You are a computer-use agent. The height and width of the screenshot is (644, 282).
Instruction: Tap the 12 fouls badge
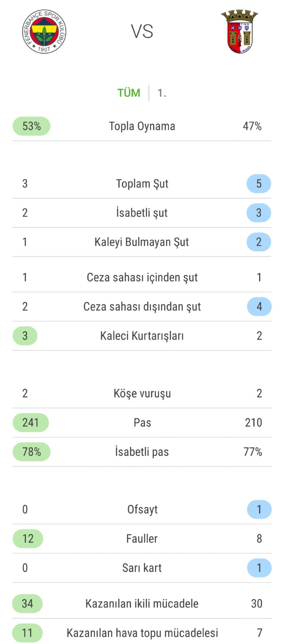pyautogui.click(x=28, y=539)
